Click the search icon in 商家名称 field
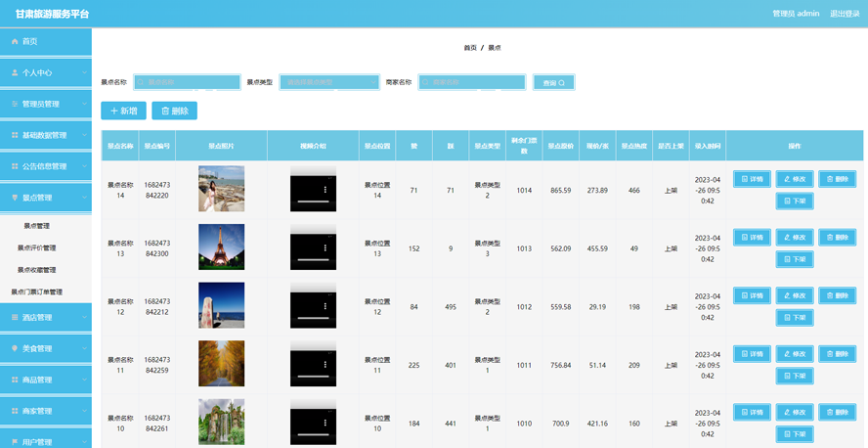 point(425,82)
